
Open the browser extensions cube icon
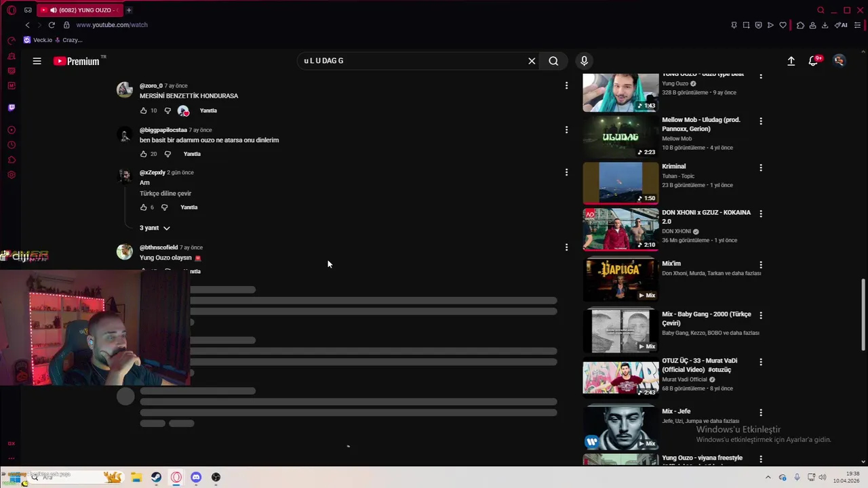(800, 25)
